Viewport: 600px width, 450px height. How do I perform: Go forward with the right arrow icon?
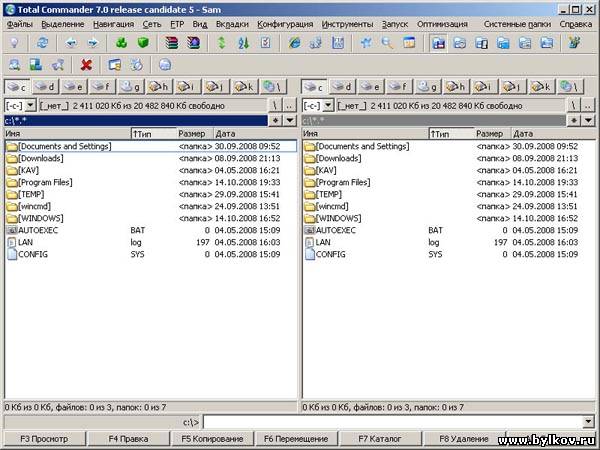(93, 42)
